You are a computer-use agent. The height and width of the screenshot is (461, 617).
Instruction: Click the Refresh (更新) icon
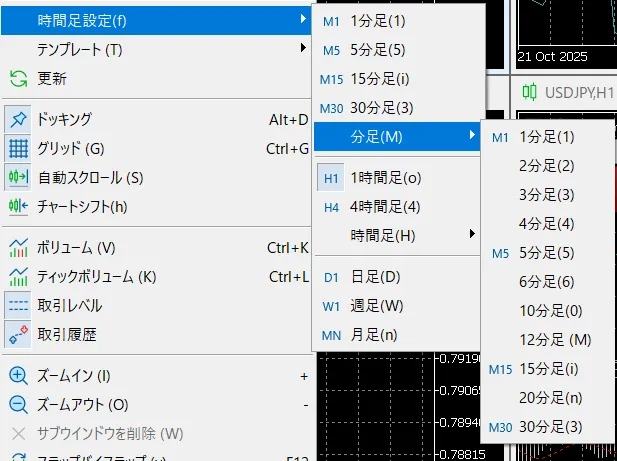coord(18,78)
